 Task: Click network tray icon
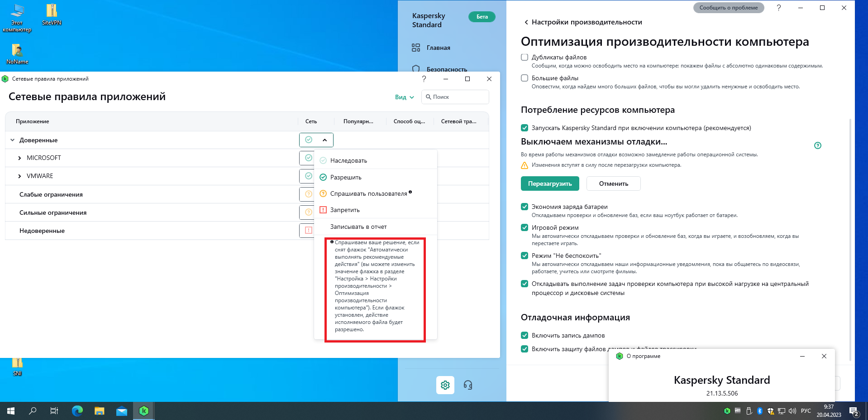click(x=782, y=411)
